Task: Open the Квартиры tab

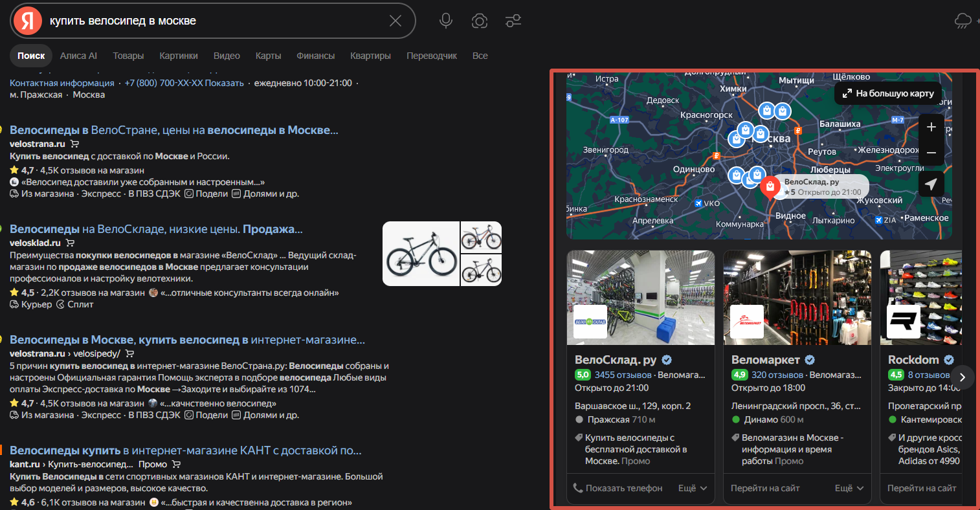Action: tap(370, 56)
